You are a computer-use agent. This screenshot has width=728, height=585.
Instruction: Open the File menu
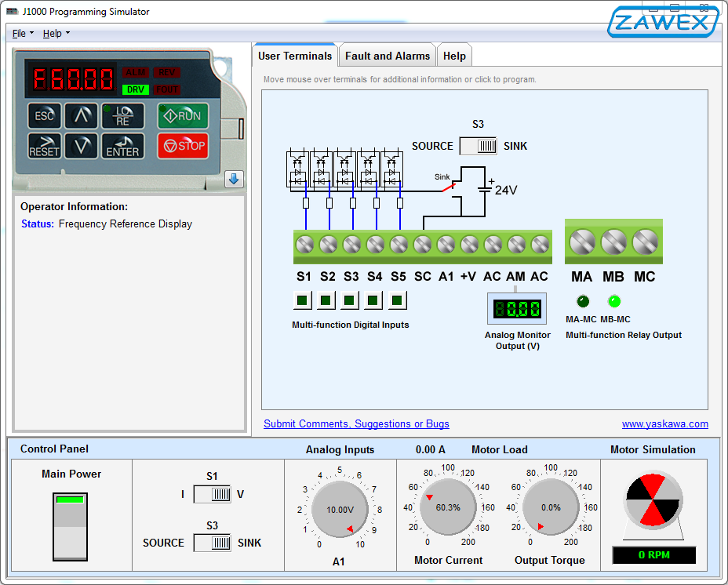(x=23, y=34)
